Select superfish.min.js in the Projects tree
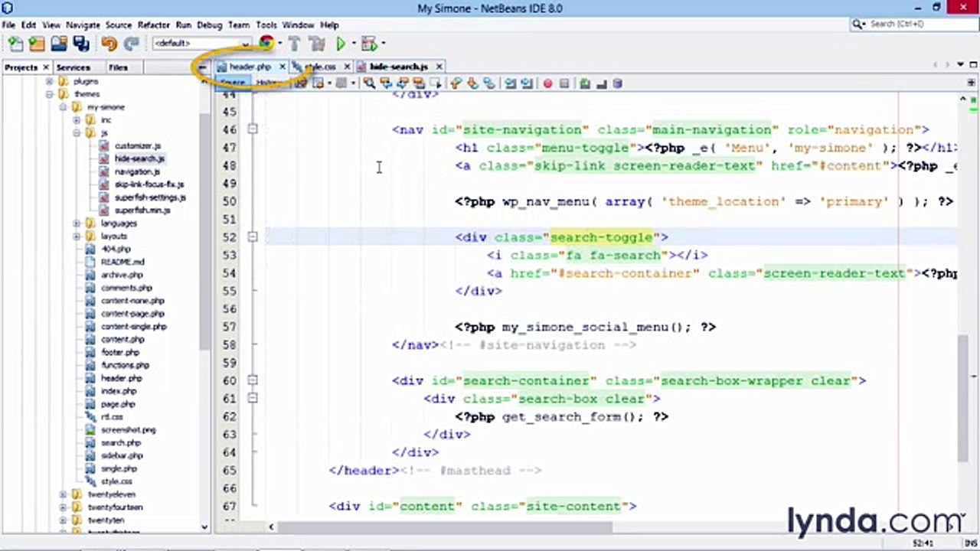This screenshot has width=980, height=551. (x=142, y=210)
